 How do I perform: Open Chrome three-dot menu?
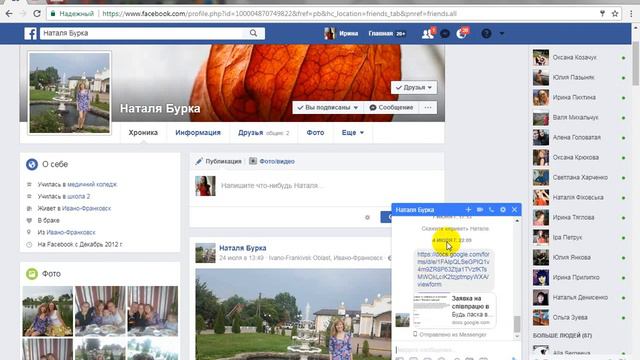(x=631, y=13)
